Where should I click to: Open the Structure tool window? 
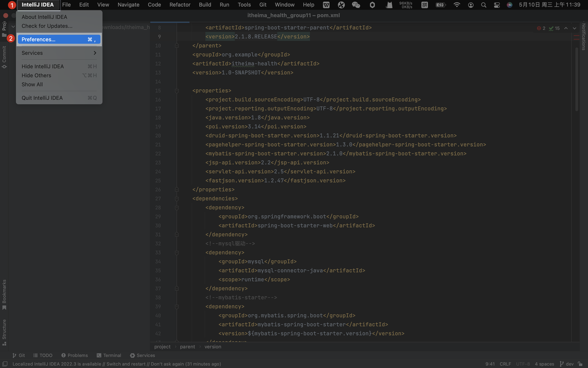point(4,330)
